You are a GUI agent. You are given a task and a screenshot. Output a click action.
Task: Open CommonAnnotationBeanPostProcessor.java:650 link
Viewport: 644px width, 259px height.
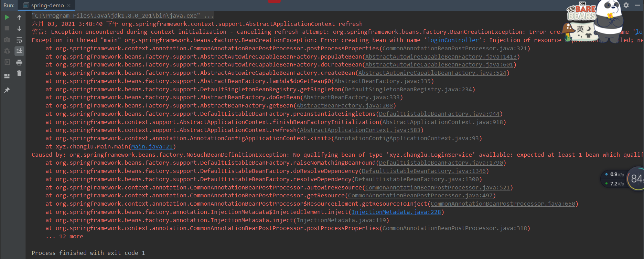[x=503, y=204]
